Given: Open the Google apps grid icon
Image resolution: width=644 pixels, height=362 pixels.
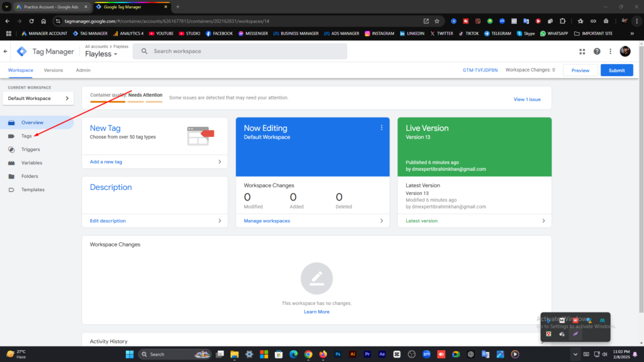Looking at the screenshot, I should coord(582,52).
